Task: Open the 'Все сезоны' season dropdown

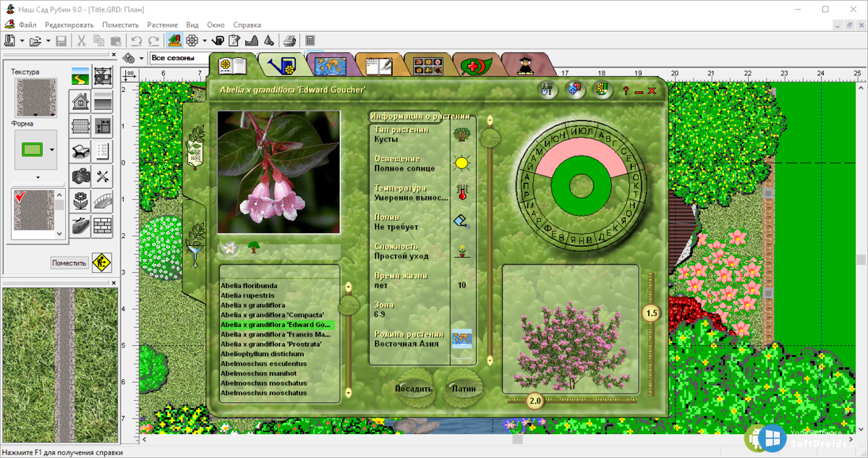Action: 180,58
